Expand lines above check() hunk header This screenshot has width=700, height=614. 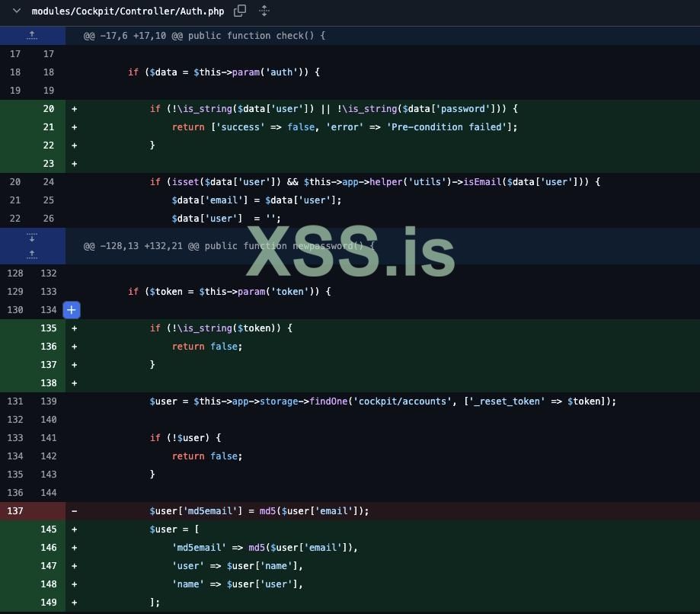(32, 35)
